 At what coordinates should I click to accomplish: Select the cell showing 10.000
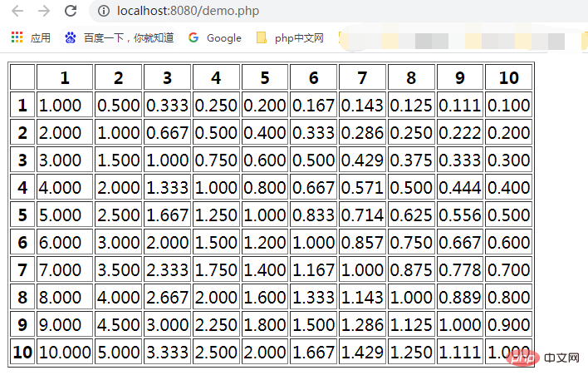pyautogui.click(x=65, y=352)
